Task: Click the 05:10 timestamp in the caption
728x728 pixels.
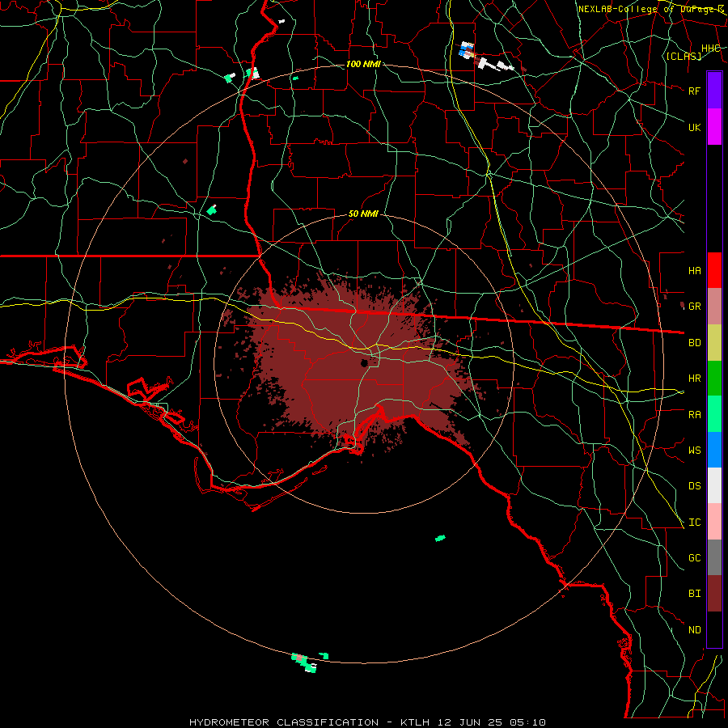Action: pos(527,722)
